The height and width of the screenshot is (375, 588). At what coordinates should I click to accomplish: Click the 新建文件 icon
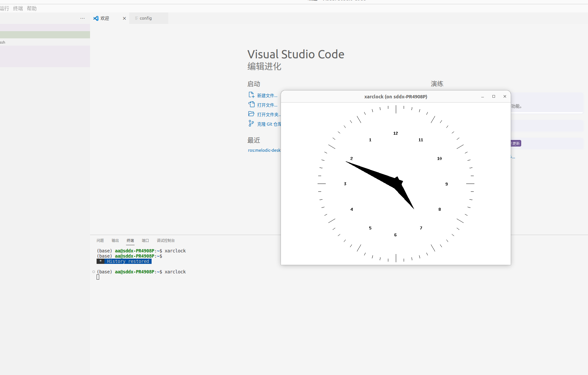pos(251,95)
